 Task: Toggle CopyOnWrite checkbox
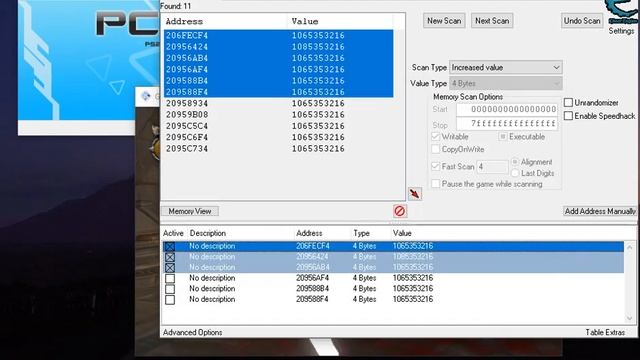point(436,149)
